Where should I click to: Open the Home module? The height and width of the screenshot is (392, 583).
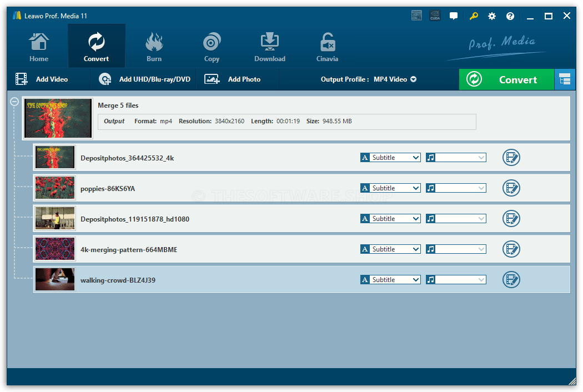[39, 47]
